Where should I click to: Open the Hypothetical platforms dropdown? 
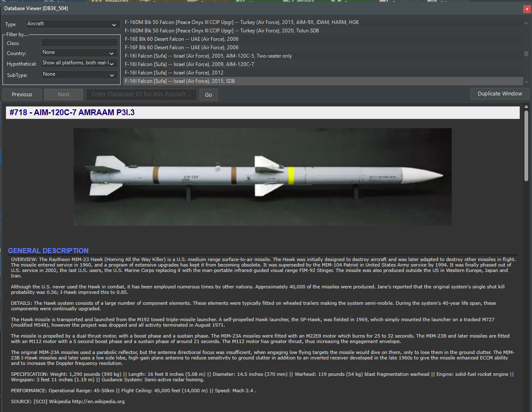[x=79, y=63]
